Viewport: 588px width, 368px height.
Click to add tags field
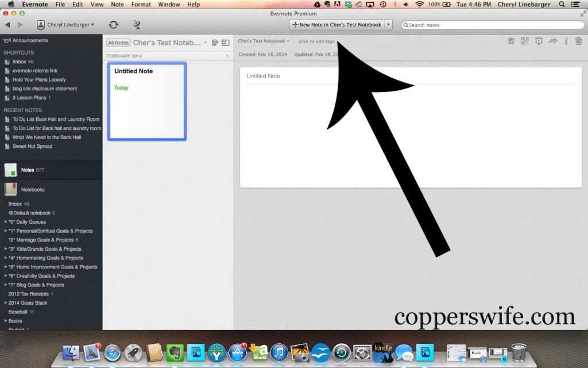[x=316, y=41]
